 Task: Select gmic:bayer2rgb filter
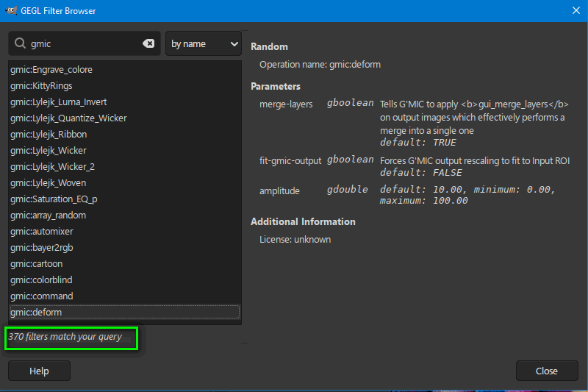pyautogui.click(x=124, y=247)
